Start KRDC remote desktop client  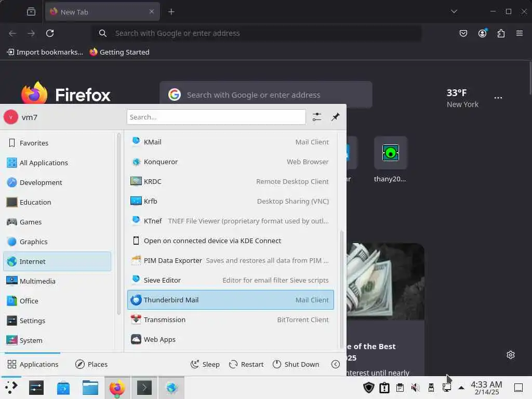coord(230,181)
